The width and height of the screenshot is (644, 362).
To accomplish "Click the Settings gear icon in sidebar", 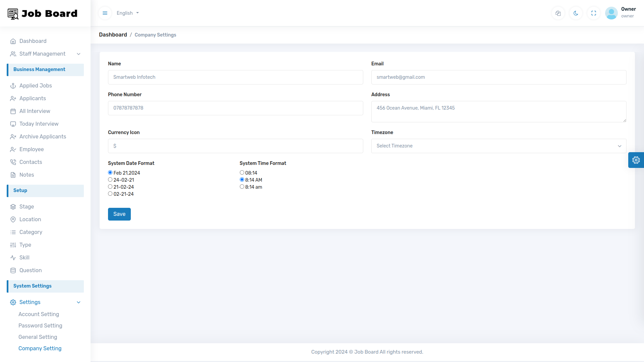I will [x=13, y=302].
